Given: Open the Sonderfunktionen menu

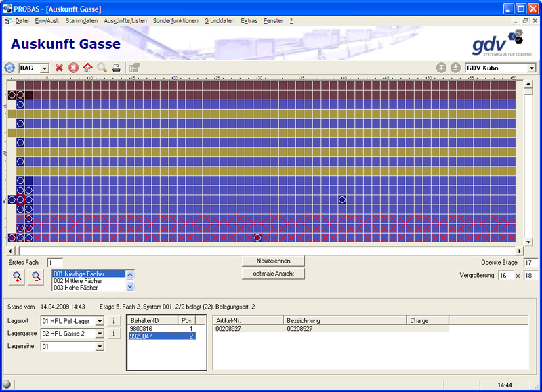Looking at the screenshot, I should click(175, 21).
